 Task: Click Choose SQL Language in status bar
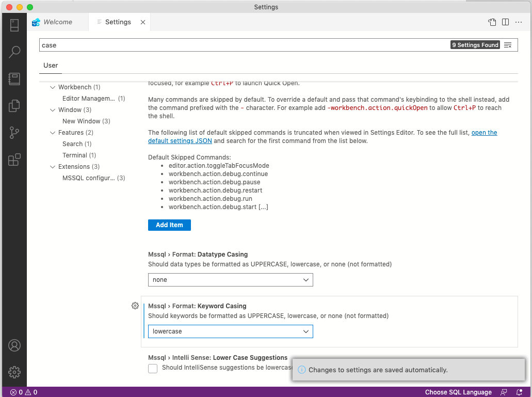[458, 392]
